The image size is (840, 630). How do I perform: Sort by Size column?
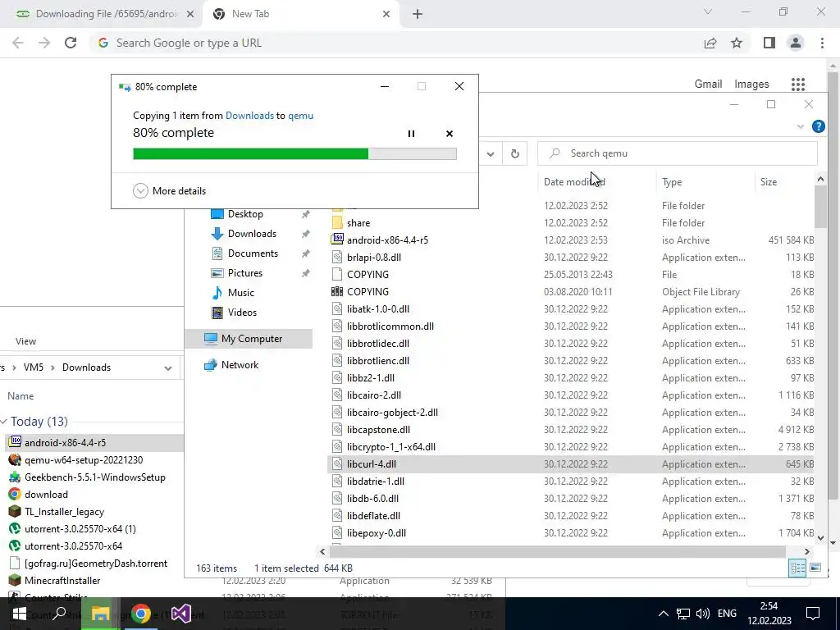pyautogui.click(x=784, y=182)
